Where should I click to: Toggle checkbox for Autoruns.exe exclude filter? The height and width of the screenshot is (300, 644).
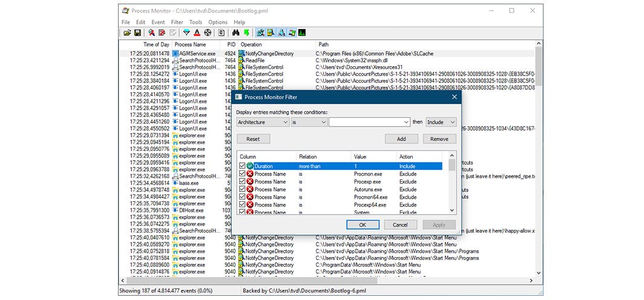tap(242, 189)
